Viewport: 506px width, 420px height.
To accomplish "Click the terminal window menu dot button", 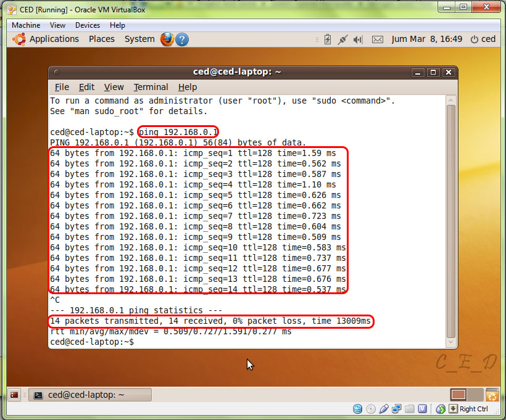I will point(57,72).
